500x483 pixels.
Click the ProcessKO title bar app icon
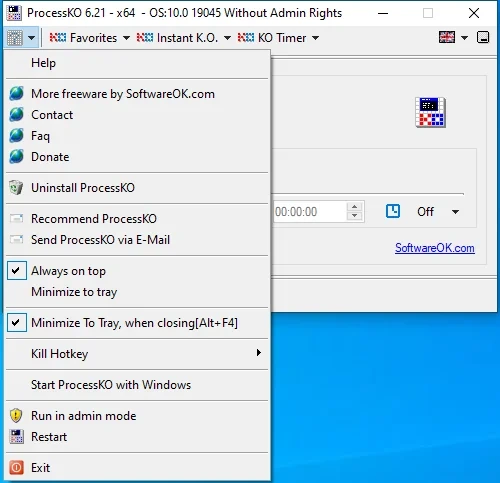(x=14, y=13)
